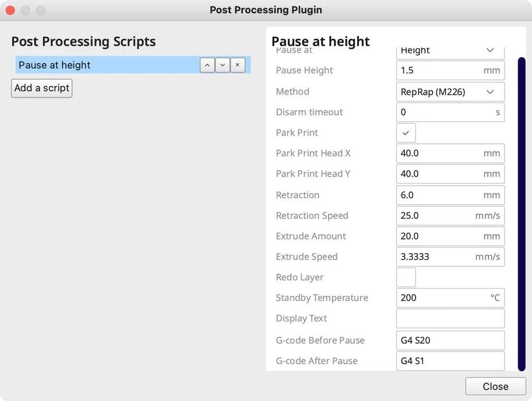This screenshot has height=401, width=532.
Task: Expand the Pause at dropdown showing Height
Action: tap(450, 52)
